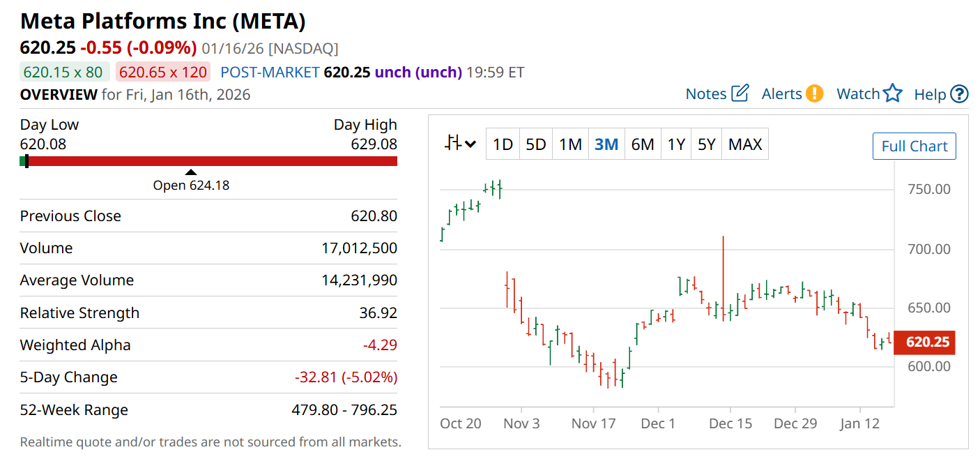Open the Full Chart button
Viewport: 980px width, 459px height.
[914, 146]
